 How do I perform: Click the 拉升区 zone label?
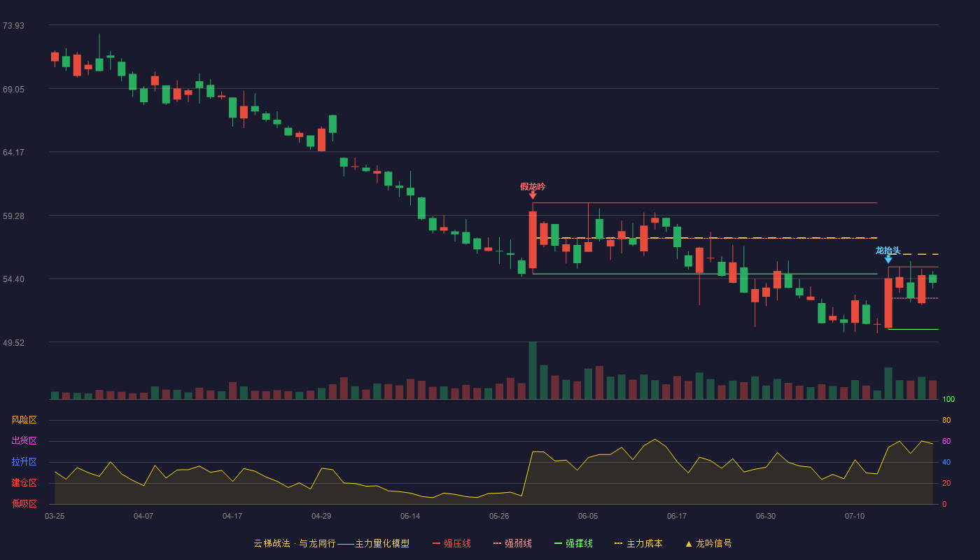click(24, 462)
